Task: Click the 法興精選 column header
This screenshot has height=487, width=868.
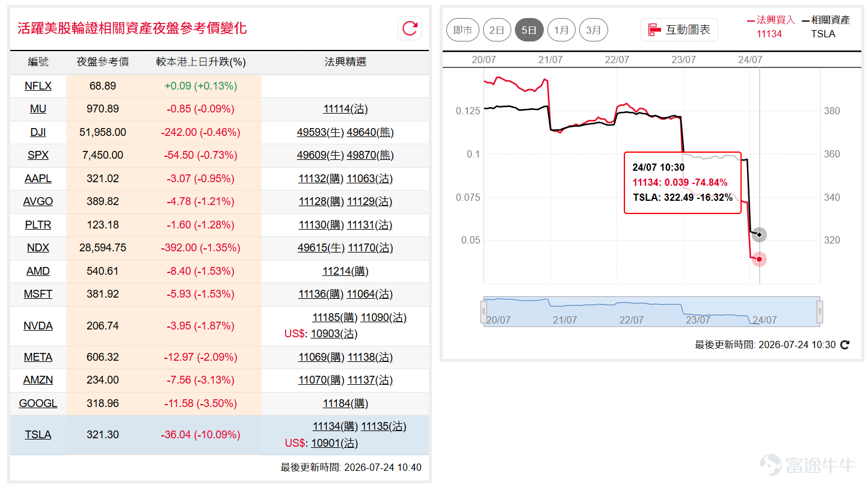Action: coord(345,62)
